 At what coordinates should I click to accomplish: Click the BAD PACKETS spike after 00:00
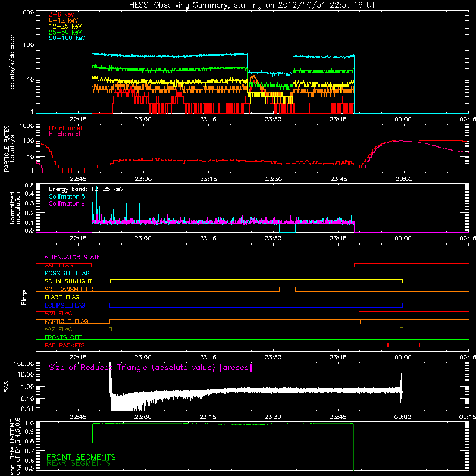pos(419,345)
